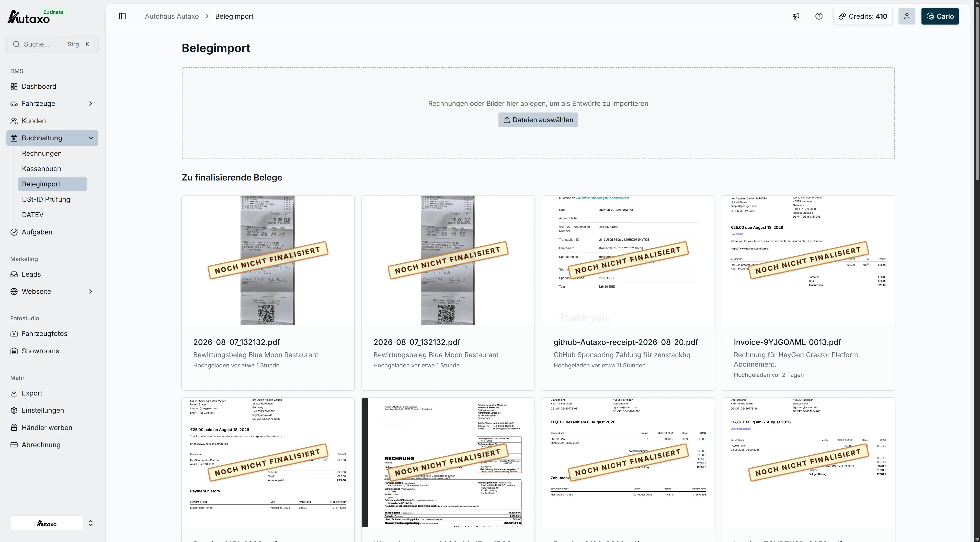Click the Leads inbox icon

coord(14,274)
